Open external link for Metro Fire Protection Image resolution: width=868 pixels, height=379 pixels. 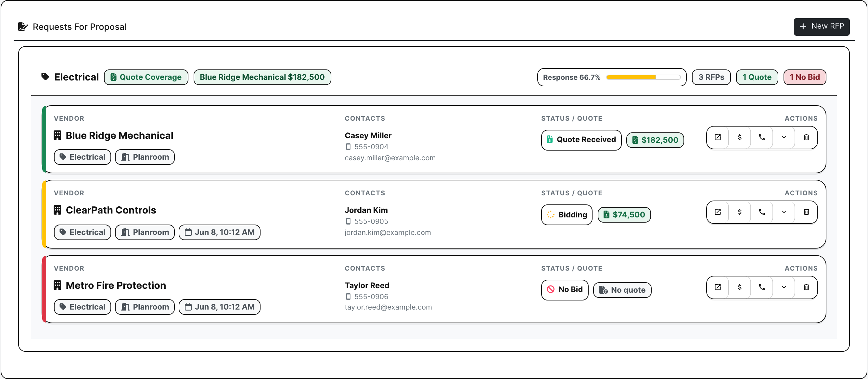718,287
